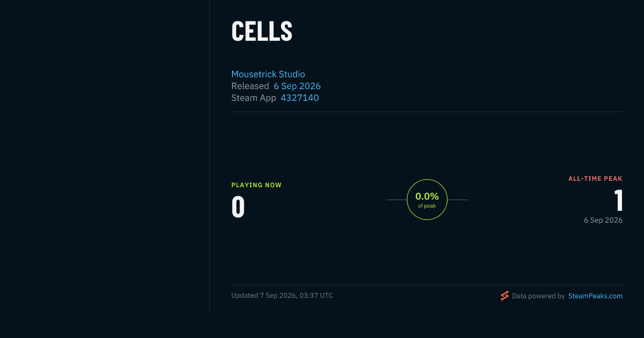Screen dimensions: 644x338
Task: Click the 'Steam App' label text
Action: [254, 98]
